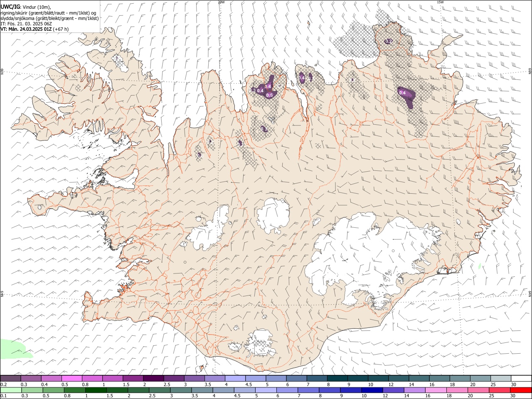Pick the light pink 16 swatch in bottom legend row
Screen dimensions: 532x399
436,390
